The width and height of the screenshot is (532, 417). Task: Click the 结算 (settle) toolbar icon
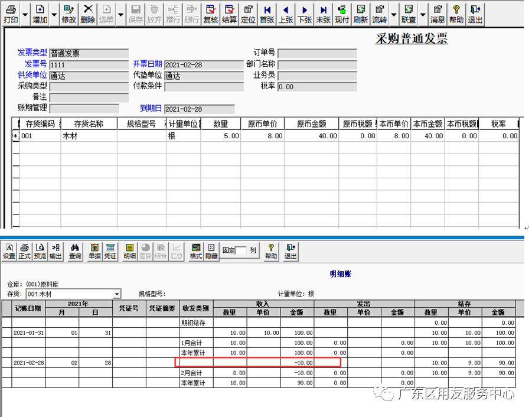point(229,14)
